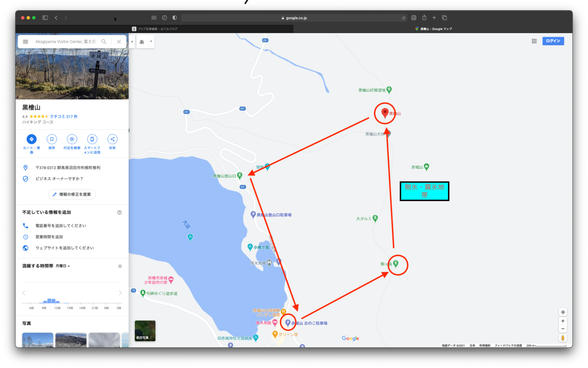Zoom in with the map plus button
Image resolution: width=588 pixels, height=368 pixels.
[x=563, y=321]
